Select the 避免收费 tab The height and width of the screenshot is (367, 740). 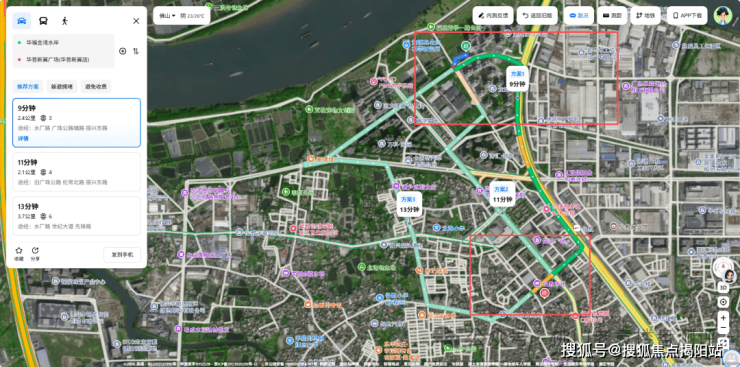[96, 86]
